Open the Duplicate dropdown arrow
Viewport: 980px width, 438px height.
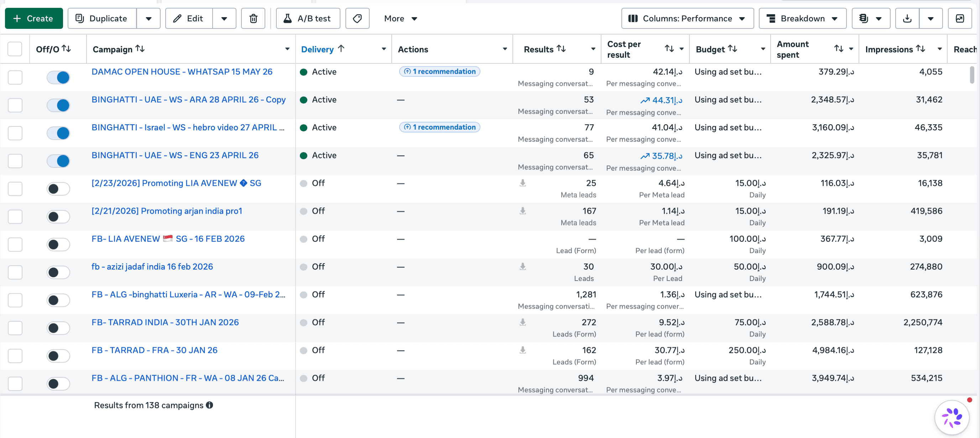pos(148,18)
